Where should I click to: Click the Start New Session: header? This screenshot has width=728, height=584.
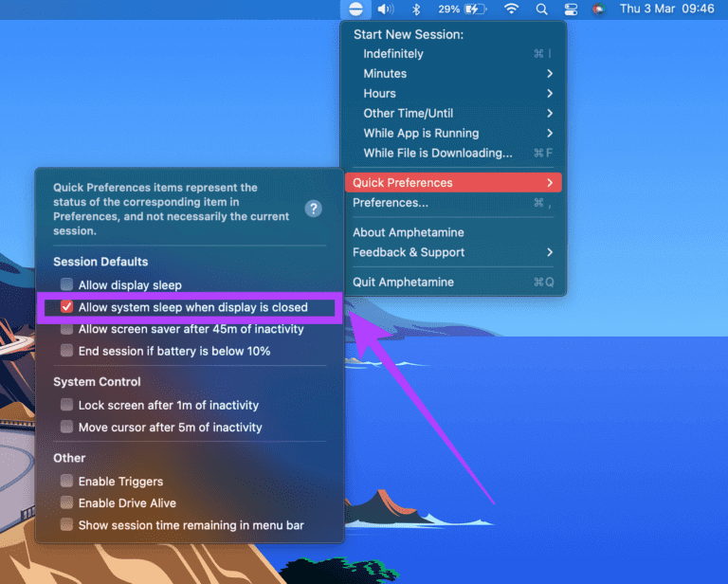pyautogui.click(x=409, y=34)
